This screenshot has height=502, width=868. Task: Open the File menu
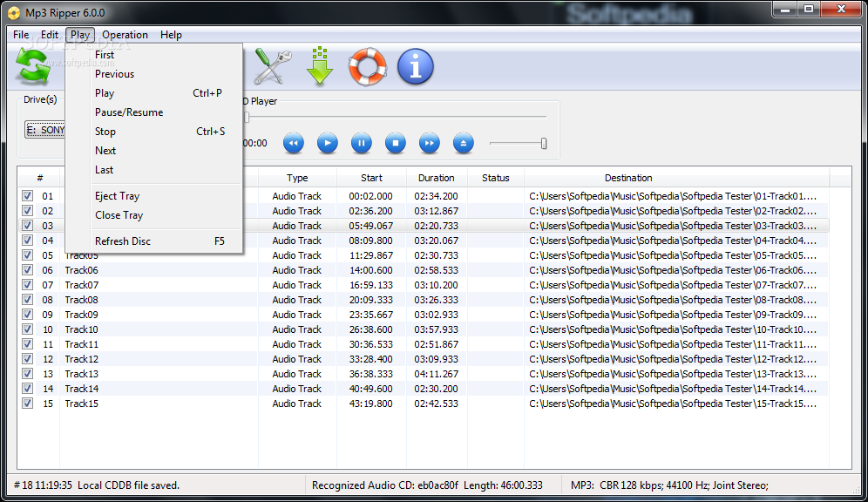click(21, 35)
